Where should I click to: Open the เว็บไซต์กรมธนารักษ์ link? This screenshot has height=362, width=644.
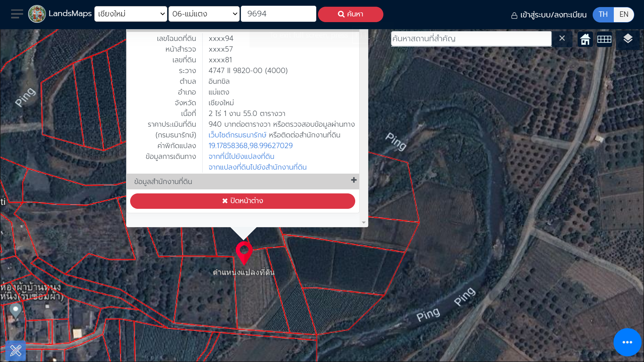point(237,135)
